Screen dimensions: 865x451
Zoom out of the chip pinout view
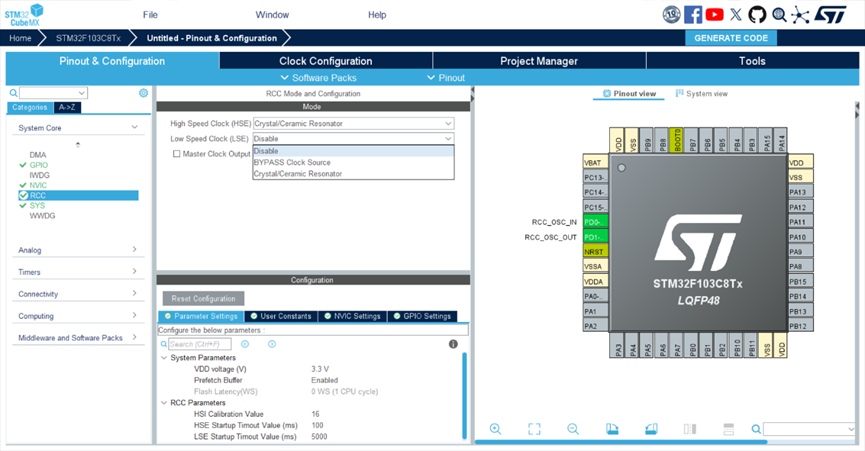click(x=573, y=429)
